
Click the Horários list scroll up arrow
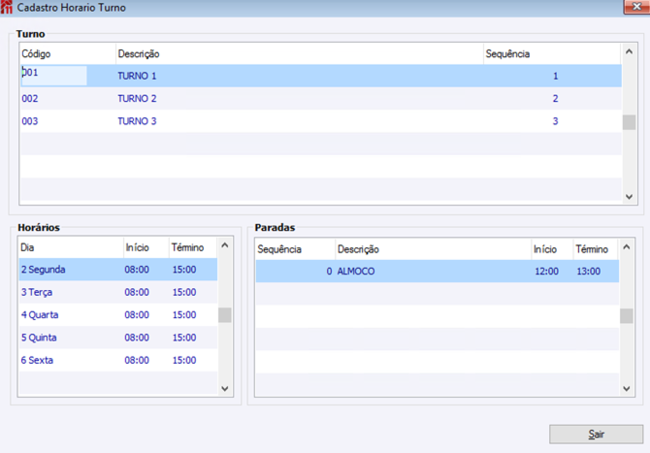[225, 245]
